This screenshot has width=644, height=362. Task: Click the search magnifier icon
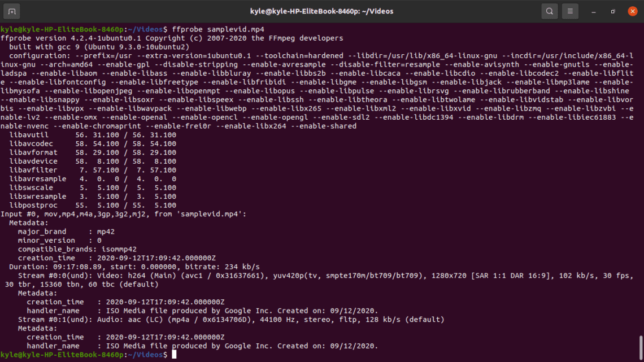[549, 11]
